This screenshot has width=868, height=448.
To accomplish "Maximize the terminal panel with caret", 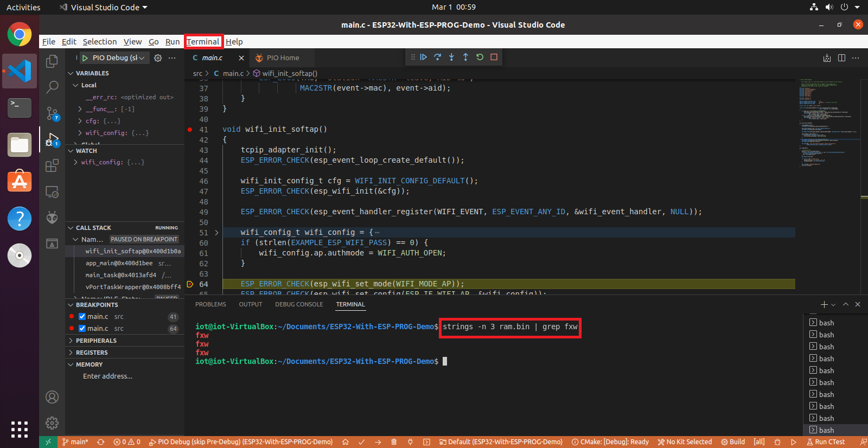I will tap(846, 304).
